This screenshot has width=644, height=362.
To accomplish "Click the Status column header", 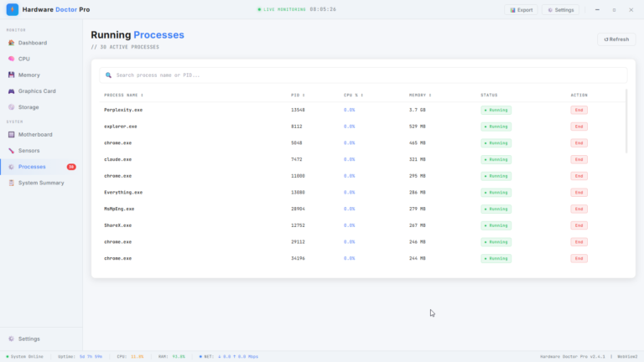I will coord(489,95).
